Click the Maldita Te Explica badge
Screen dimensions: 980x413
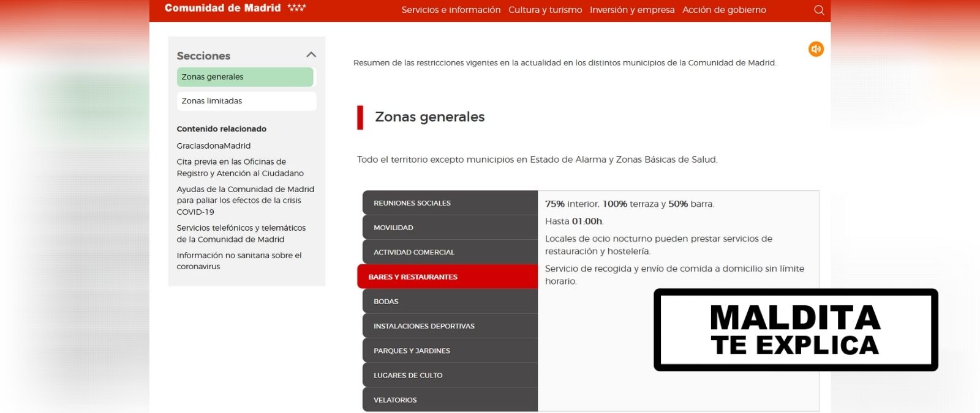[795, 330]
